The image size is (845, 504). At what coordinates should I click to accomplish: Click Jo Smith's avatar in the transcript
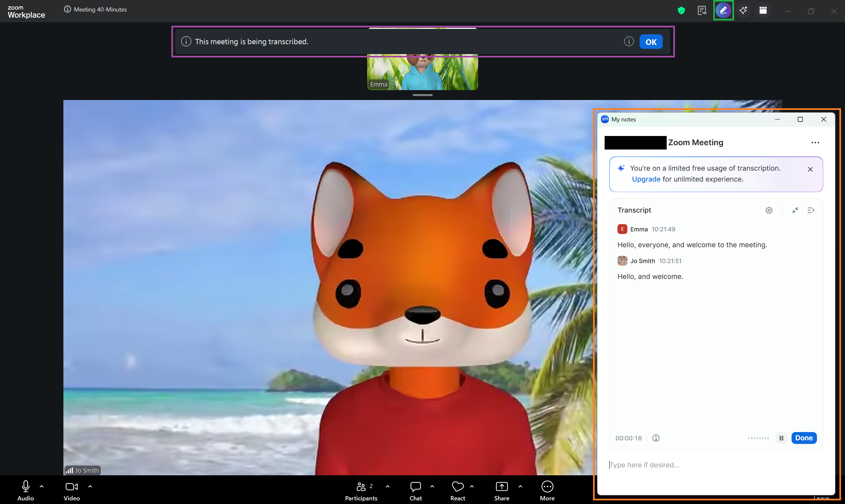(x=622, y=261)
